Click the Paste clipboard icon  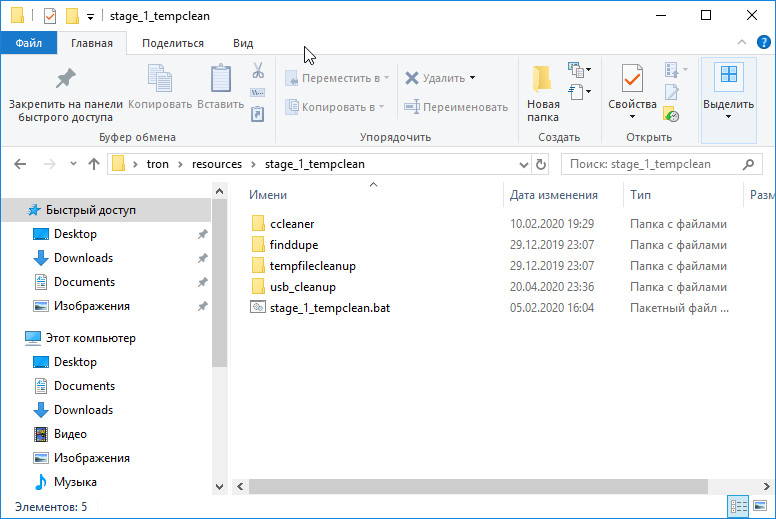tap(220, 79)
